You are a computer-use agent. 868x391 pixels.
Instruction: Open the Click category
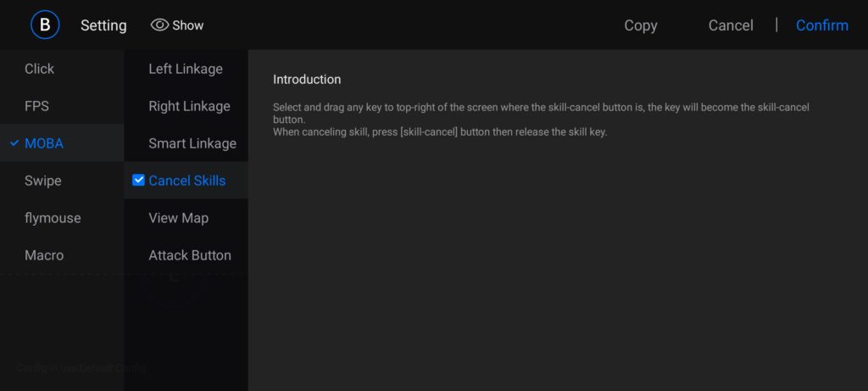(x=39, y=69)
